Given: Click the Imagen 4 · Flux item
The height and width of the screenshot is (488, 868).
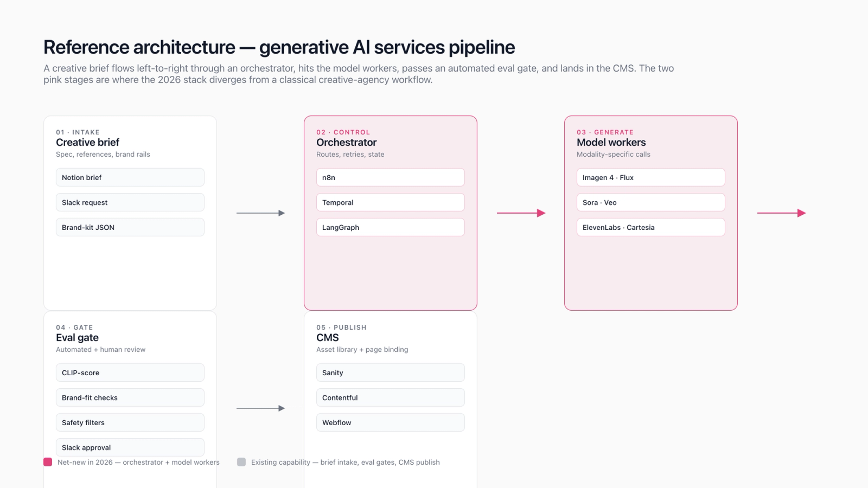Looking at the screenshot, I should 651,177.
